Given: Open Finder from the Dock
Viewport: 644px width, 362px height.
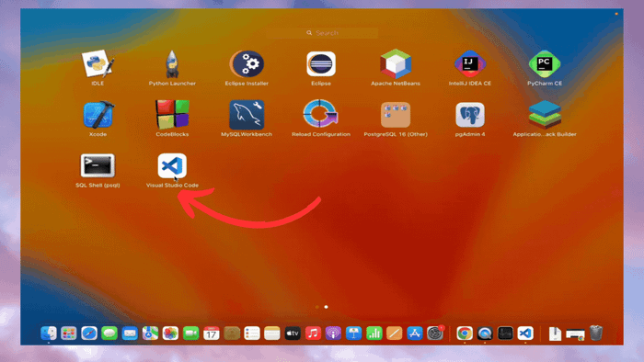Looking at the screenshot, I should pyautogui.click(x=49, y=334).
